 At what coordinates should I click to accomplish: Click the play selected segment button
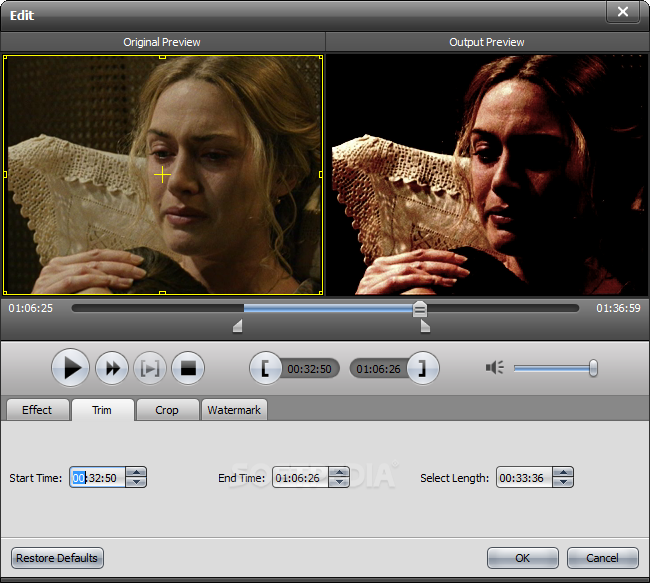[x=150, y=368]
